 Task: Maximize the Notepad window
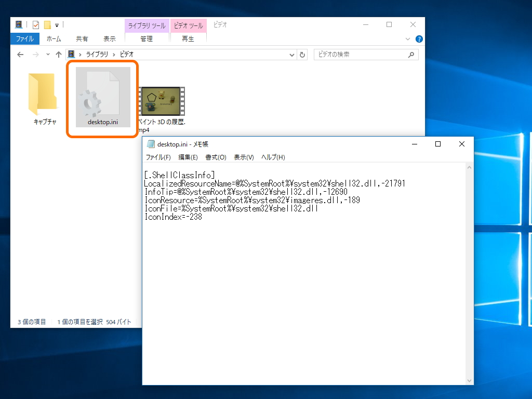[438, 144]
